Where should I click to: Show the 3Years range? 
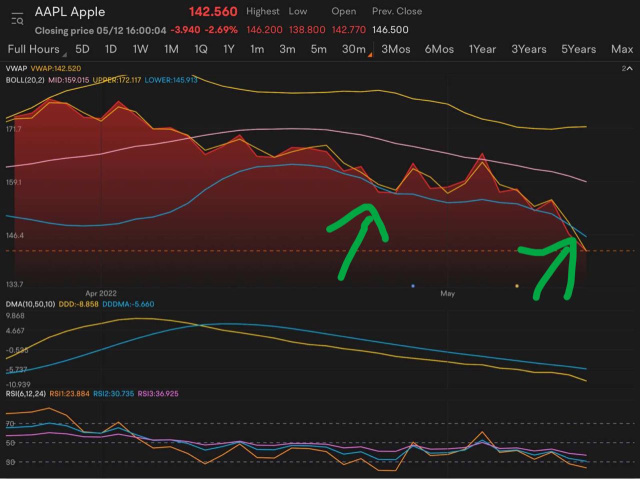click(x=529, y=49)
